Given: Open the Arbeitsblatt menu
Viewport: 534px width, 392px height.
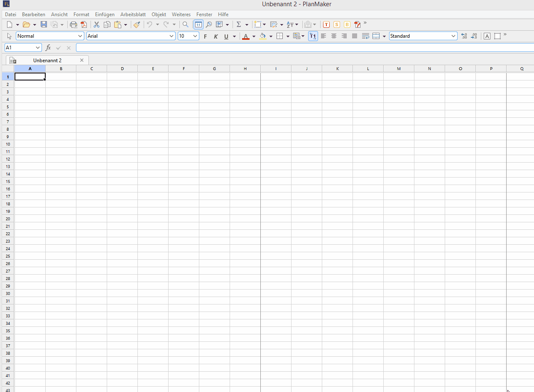Looking at the screenshot, I should click(x=133, y=15).
